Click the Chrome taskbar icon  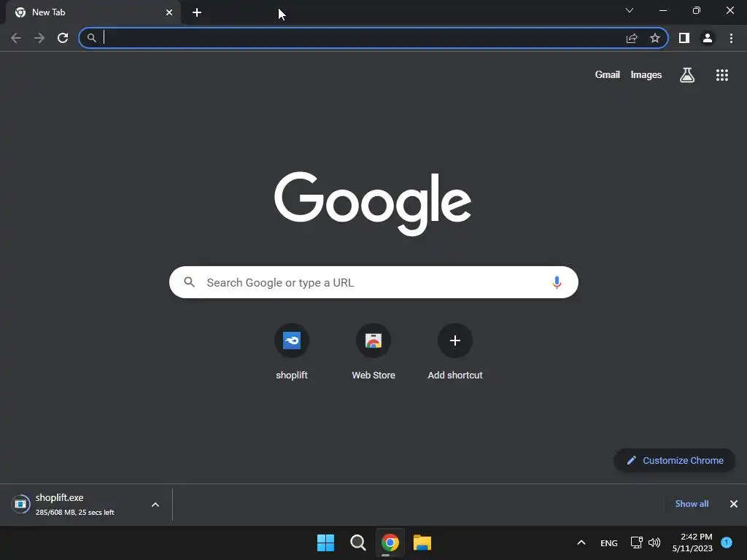click(x=390, y=542)
